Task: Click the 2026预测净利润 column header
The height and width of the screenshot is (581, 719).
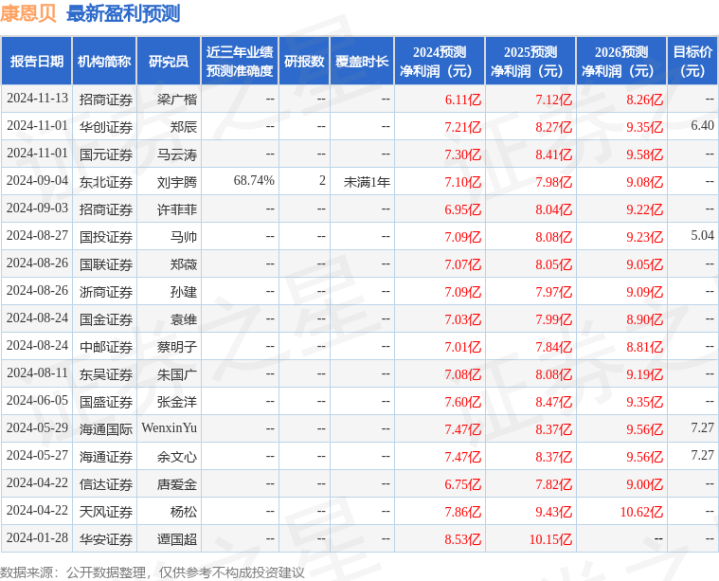Action: [621, 61]
